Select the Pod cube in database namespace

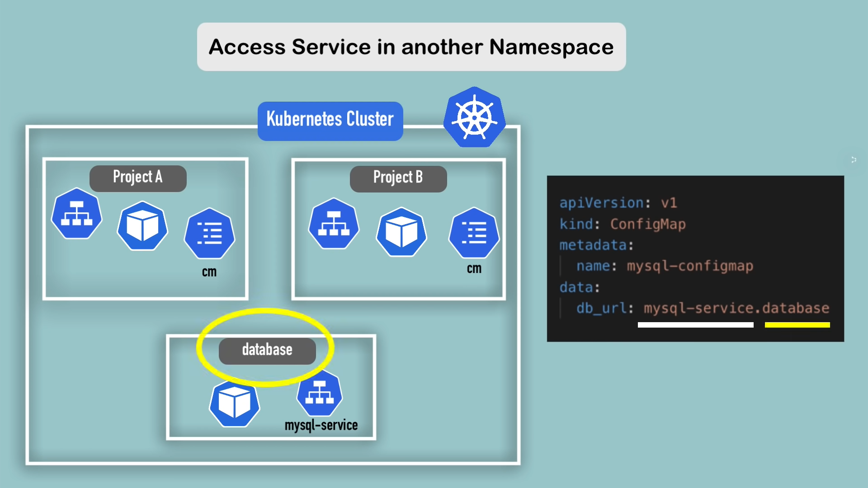tap(234, 404)
